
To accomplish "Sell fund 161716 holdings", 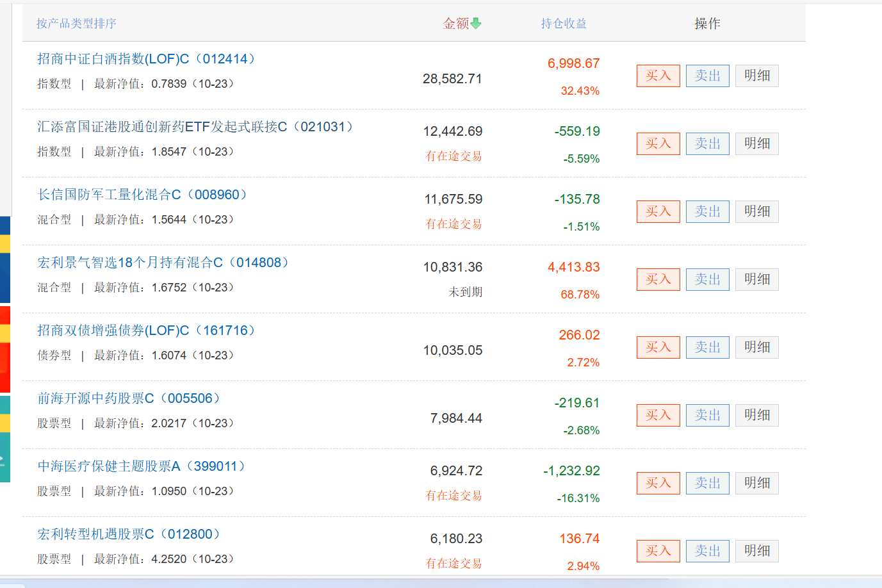I will (708, 347).
